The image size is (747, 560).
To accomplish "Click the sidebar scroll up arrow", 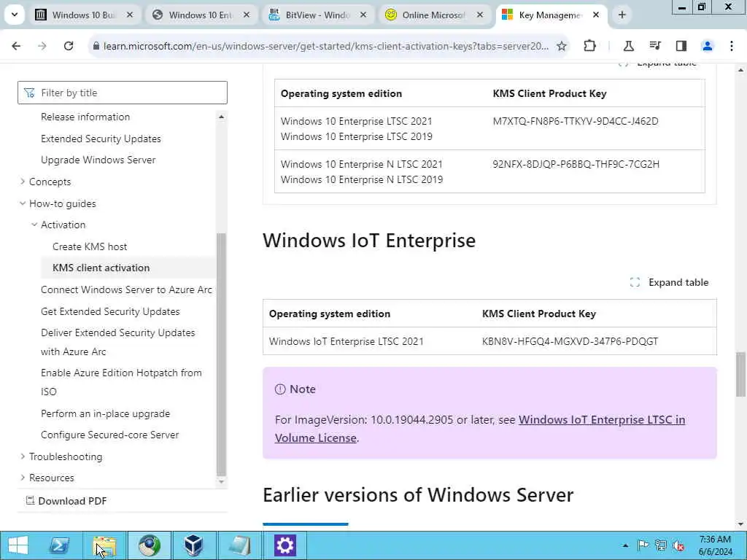I will point(221,117).
